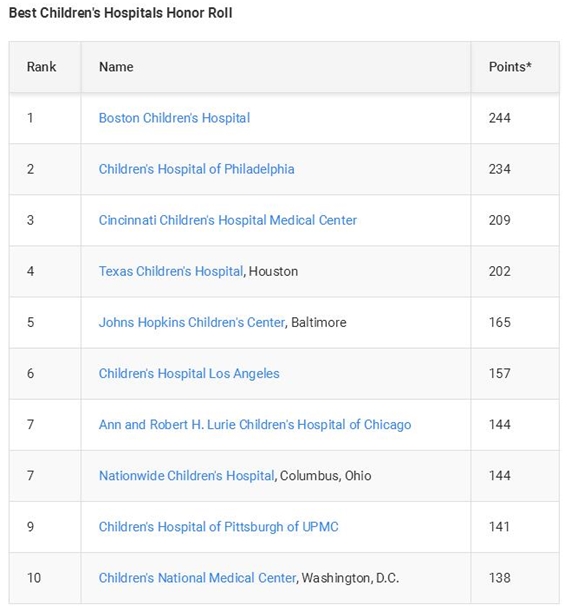Image resolution: width=567 pixels, height=610 pixels.
Task: Click the Rank column header
Action: [x=41, y=67]
